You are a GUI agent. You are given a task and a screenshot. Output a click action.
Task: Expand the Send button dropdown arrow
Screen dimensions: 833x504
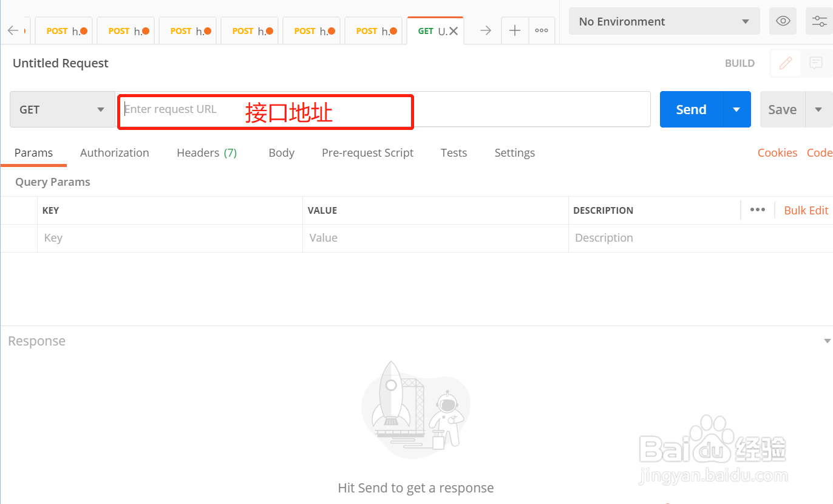(x=737, y=109)
